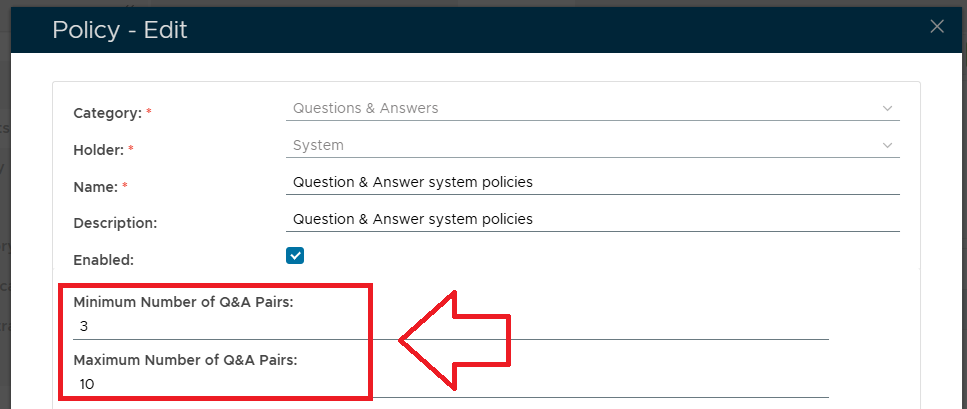The height and width of the screenshot is (409, 967).
Task: Focus the Name text field
Action: tap(592, 182)
